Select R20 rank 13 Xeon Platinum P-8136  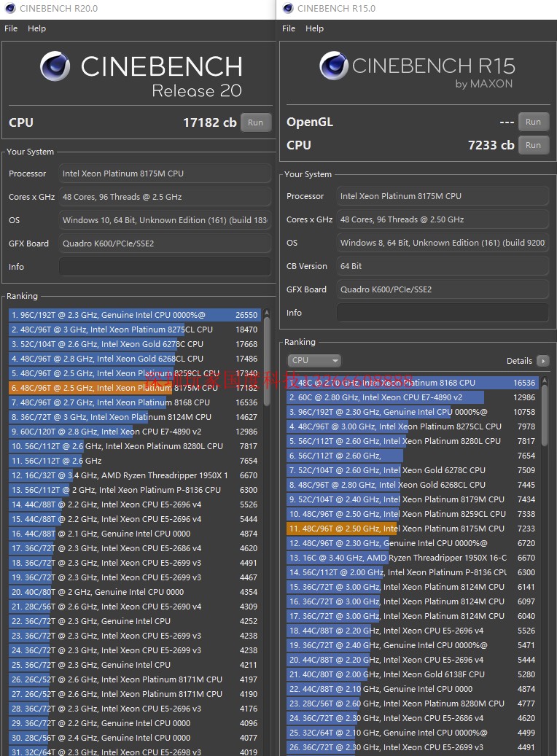point(135,490)
